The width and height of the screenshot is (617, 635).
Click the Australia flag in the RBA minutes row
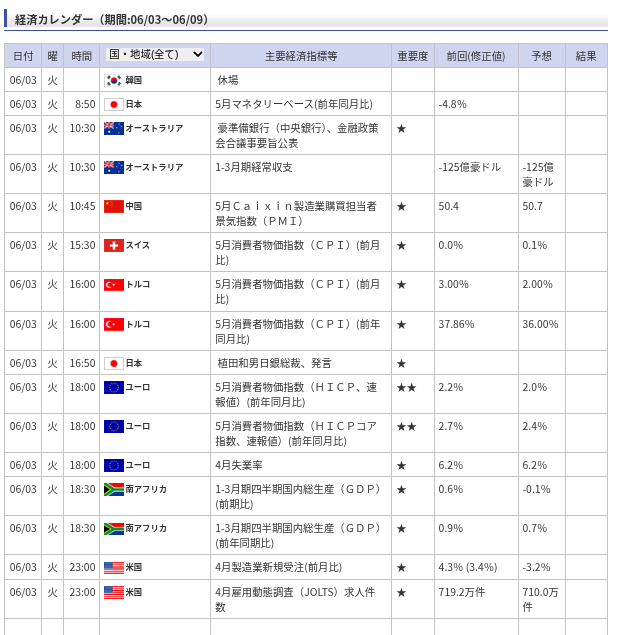pos(114,128)
